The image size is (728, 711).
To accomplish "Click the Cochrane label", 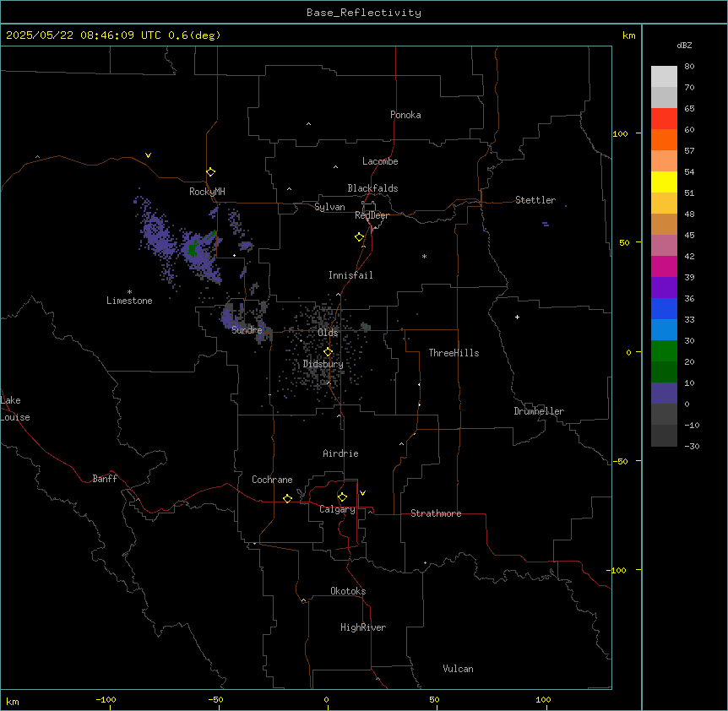I will tap(272, 480).
